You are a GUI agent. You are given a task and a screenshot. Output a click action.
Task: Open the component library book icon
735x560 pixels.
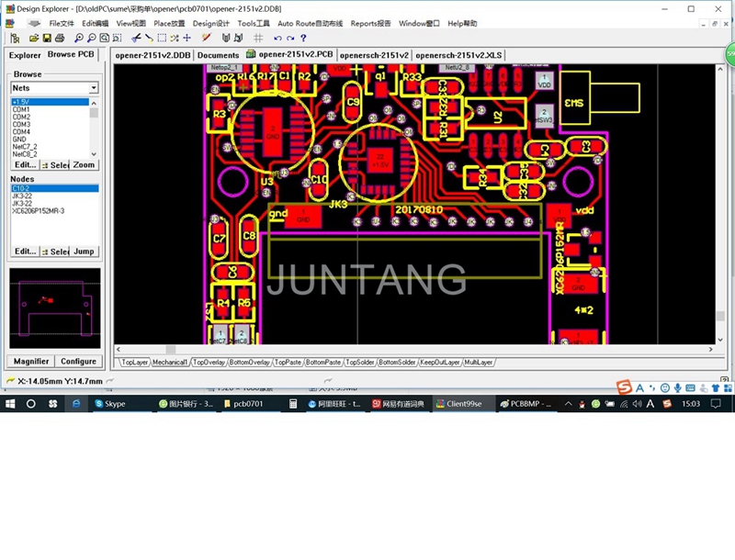225,38
